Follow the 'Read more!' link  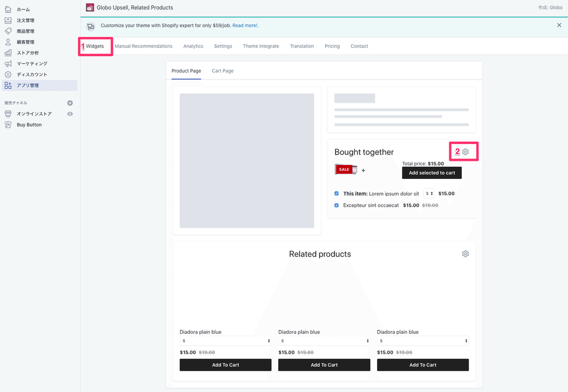tap(245, 26)
